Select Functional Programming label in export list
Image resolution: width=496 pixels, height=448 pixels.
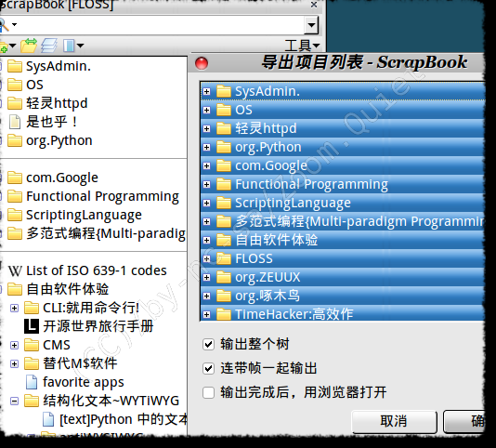[311, 184]
